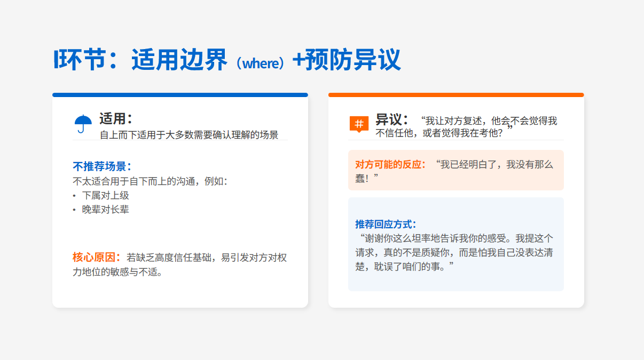644x360 pixels.
Task: Select the '适用：' heading
Action: (x=115, y=118)
